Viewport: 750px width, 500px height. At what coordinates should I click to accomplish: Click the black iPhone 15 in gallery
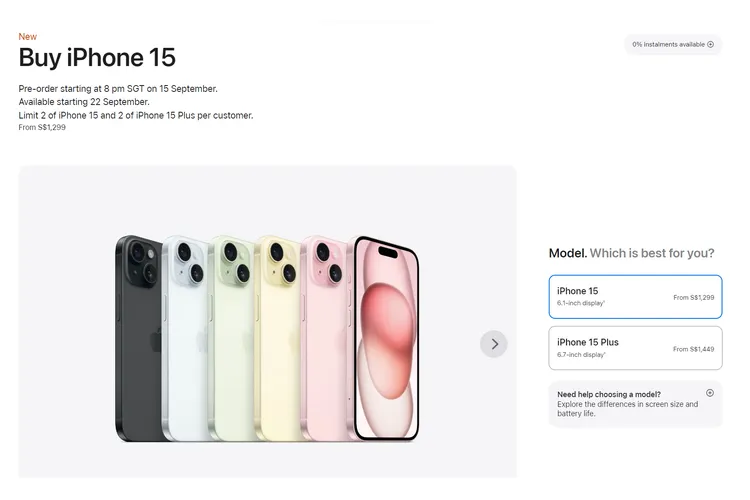pos(138,338)
